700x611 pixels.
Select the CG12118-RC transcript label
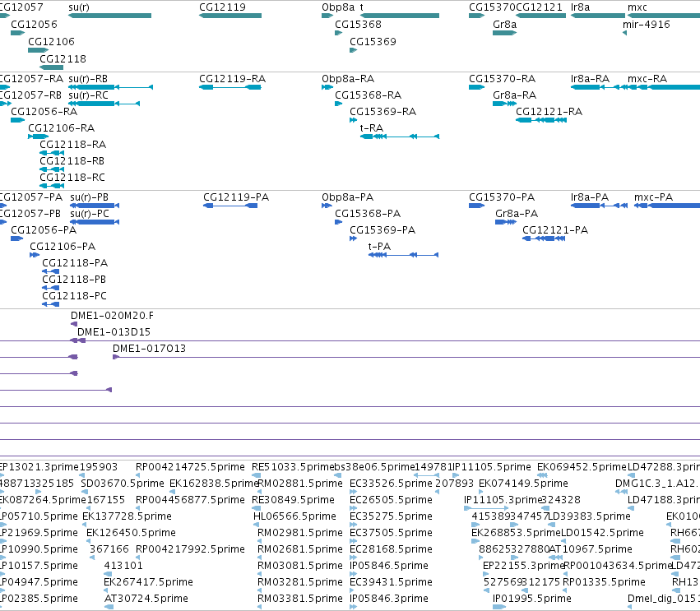coord(72,178)
